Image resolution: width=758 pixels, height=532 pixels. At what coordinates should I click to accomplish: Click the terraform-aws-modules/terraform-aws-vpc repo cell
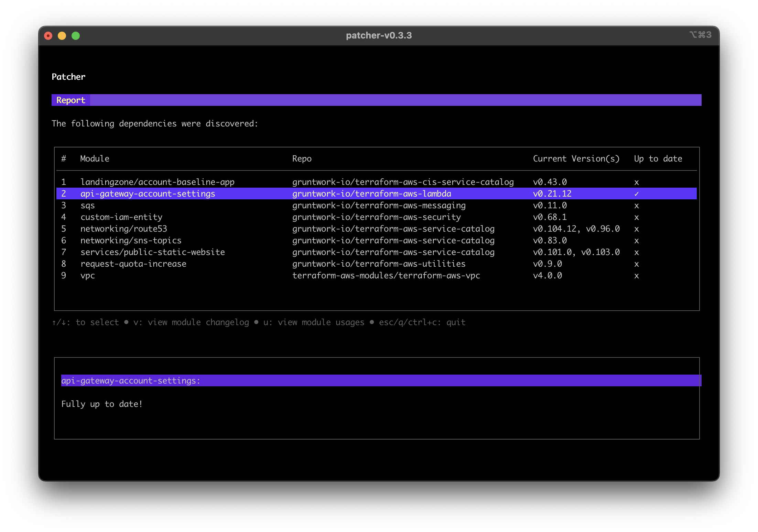pos(386,275)
